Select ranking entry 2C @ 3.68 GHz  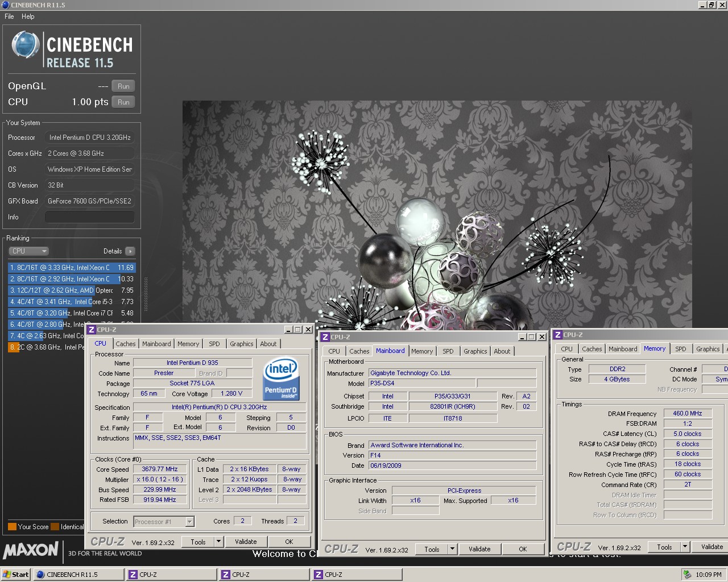coord(46,347)
